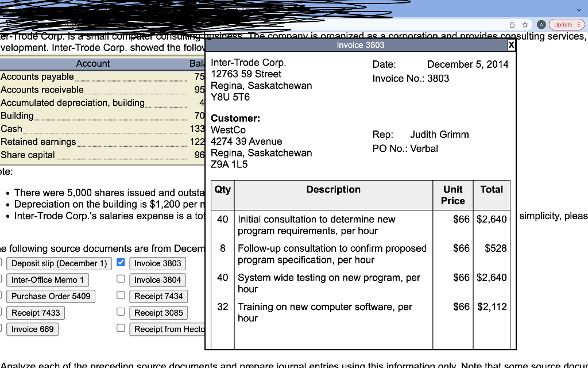
Task: Open Receipt 7433
Action: click(x=36, y=313)
